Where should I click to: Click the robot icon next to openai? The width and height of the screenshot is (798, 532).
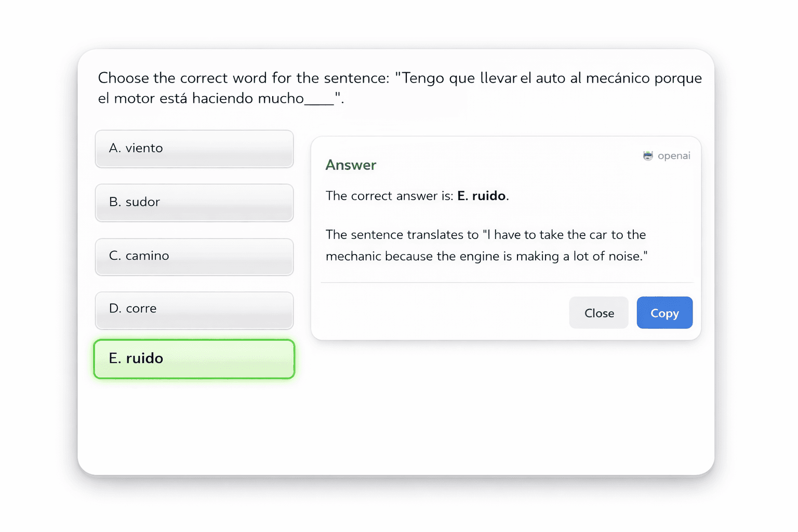click(647, 155)
